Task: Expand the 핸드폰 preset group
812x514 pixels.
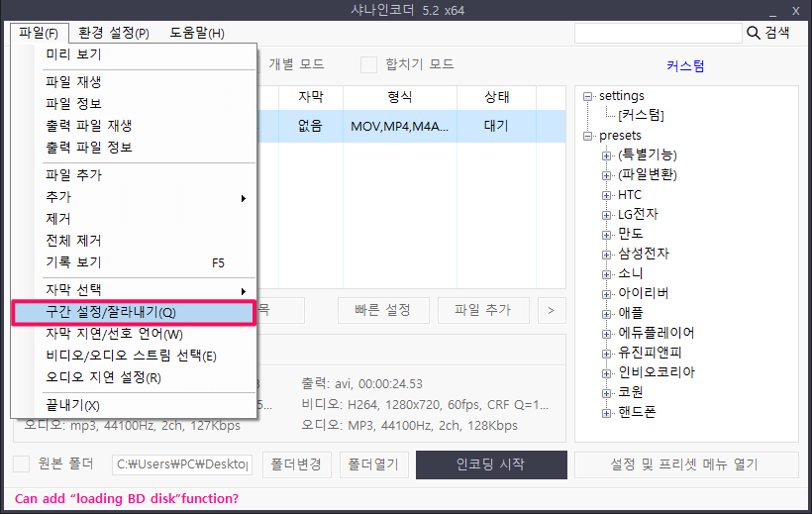Action: click(606, 413)
